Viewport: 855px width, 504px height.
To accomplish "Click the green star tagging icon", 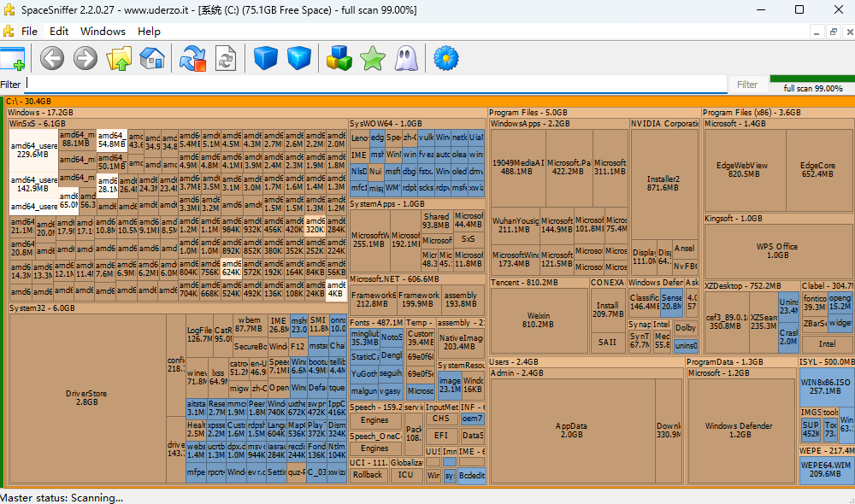I will [x=373, y=58].
